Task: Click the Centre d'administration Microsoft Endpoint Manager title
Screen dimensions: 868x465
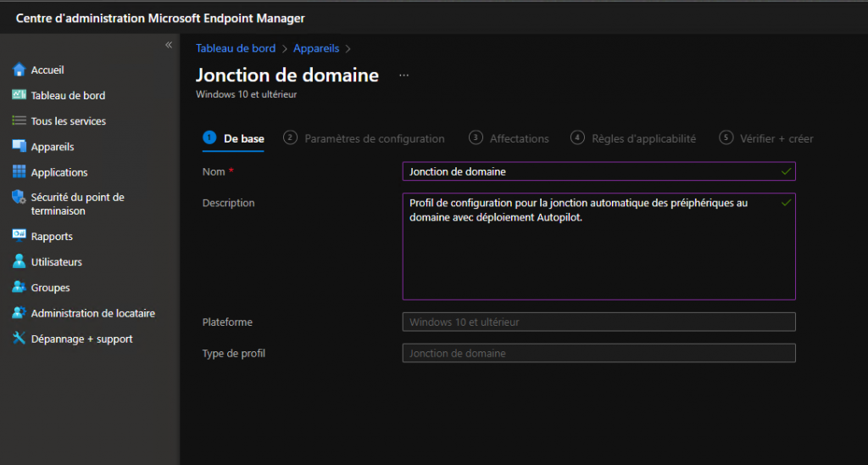Action: [x=160, y=19]
